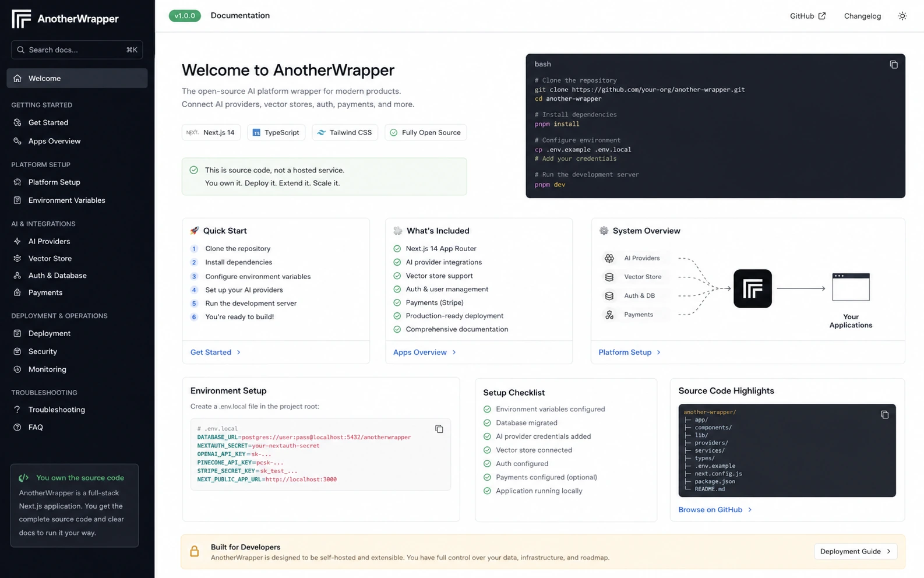Click the Vector Store icon in System Overview

click(609, 277)
